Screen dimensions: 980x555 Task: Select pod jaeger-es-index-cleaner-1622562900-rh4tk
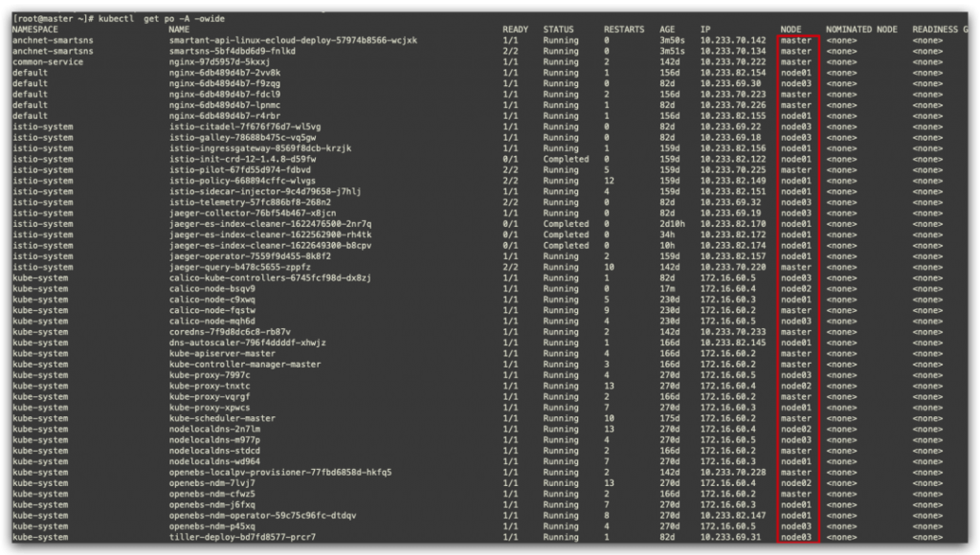tap(270, 234)
